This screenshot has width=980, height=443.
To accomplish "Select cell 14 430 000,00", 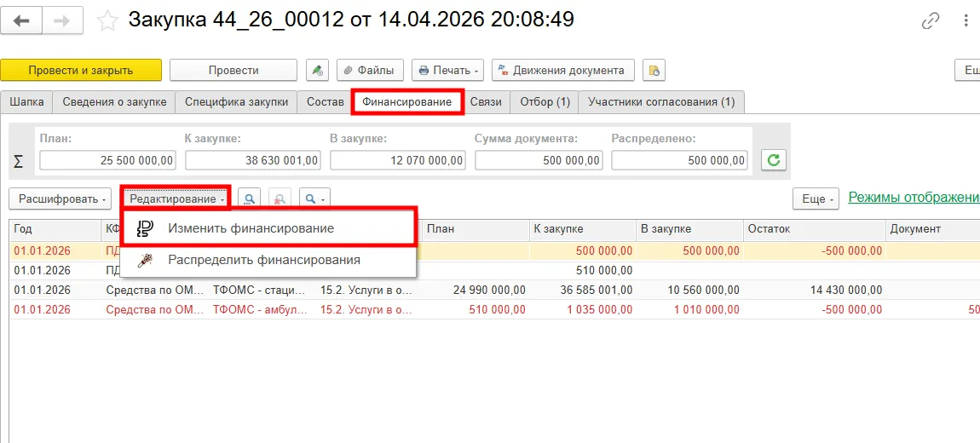I will coord(815,290).
